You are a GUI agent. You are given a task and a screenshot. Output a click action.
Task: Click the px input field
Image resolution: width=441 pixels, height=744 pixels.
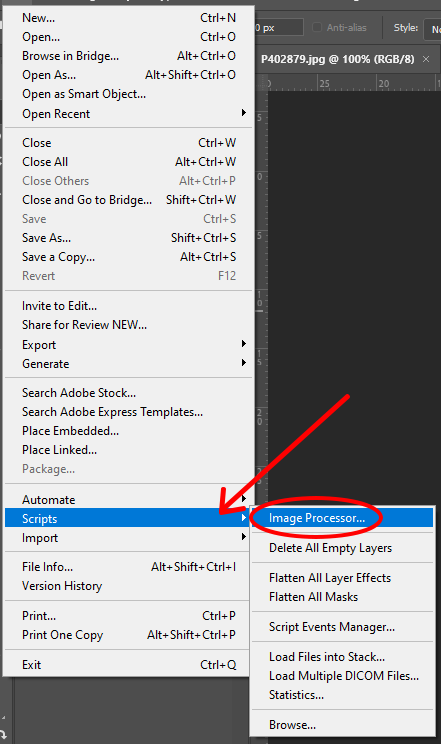click(x=279, y=28)
